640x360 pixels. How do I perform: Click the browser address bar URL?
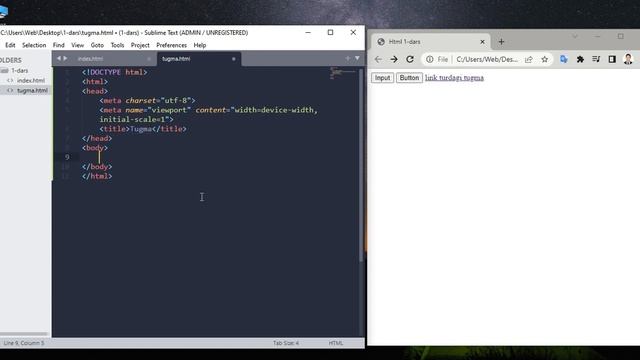point(487,59)
